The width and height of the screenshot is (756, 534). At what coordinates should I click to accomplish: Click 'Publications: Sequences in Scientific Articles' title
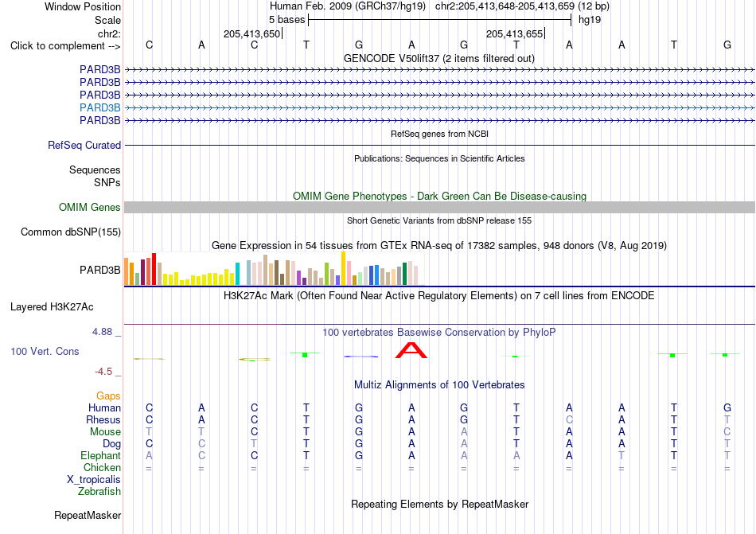point(439,158)
